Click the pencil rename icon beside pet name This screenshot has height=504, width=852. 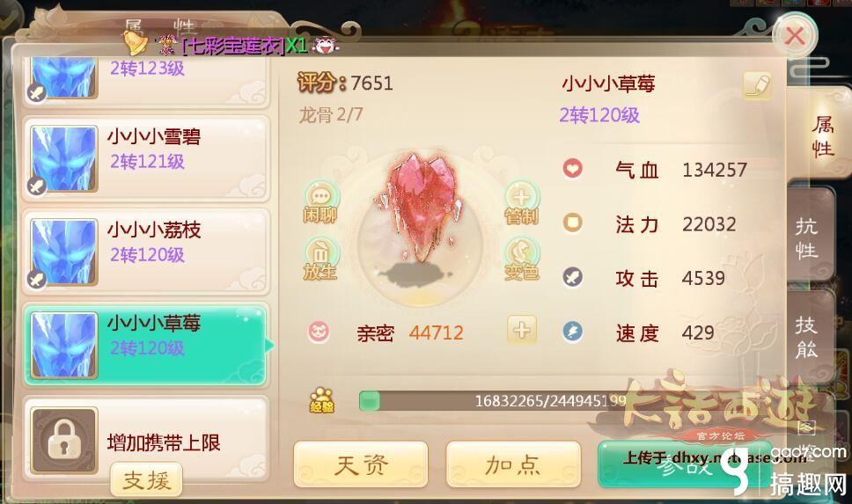(757, 85)
